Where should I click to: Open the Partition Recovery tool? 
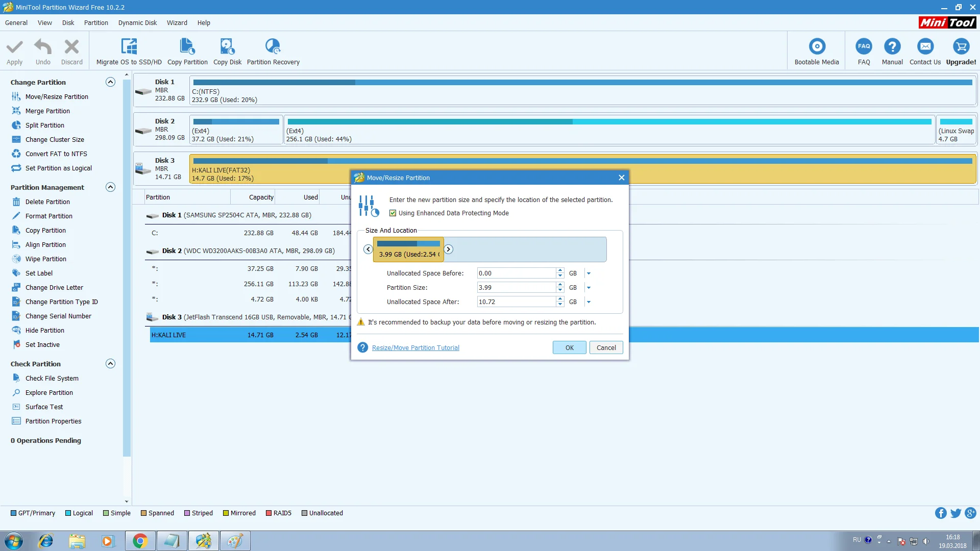(273, 47)
